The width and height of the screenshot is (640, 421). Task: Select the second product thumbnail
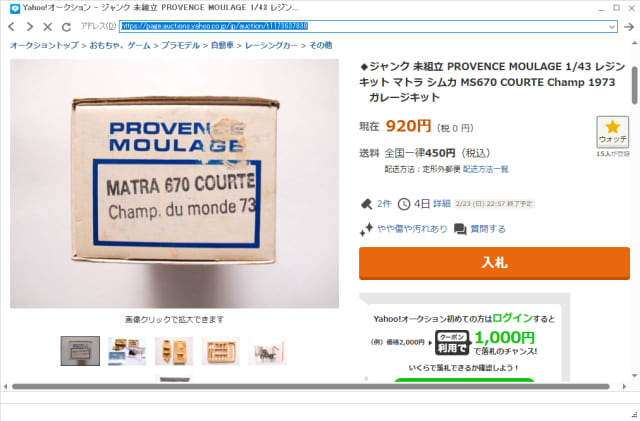tap(127, 351)
